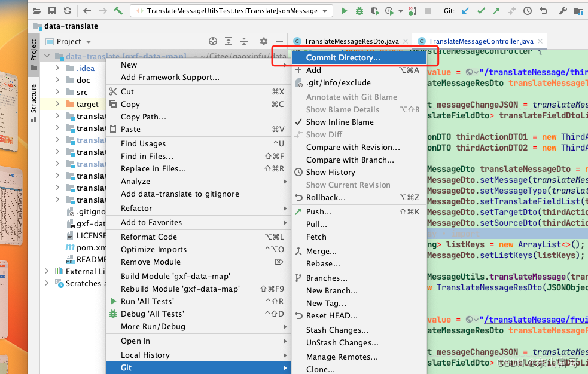Image resolution: width=588 pixels, height=374 pixels.
Task: Click the Open folder toolbar icon
Action: [36, 11]
